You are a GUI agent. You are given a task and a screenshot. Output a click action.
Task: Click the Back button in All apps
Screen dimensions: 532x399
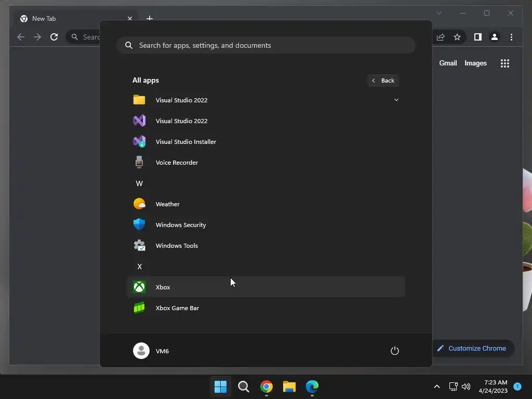click(x=383, y=81)
